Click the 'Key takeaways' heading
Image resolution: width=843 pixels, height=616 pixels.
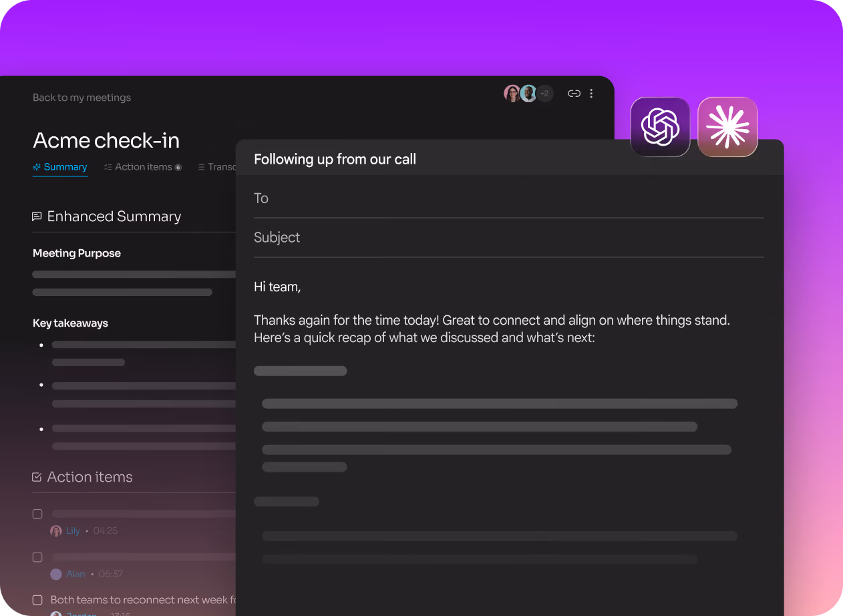(x=70, y=323)
